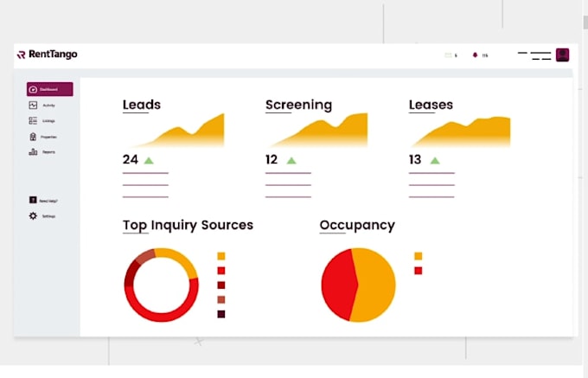The height and width of the screenshot is (378, 588).
Task: Click the red Occupancy legend swatch
Action: pyautogui.click(x=419, y=271)
